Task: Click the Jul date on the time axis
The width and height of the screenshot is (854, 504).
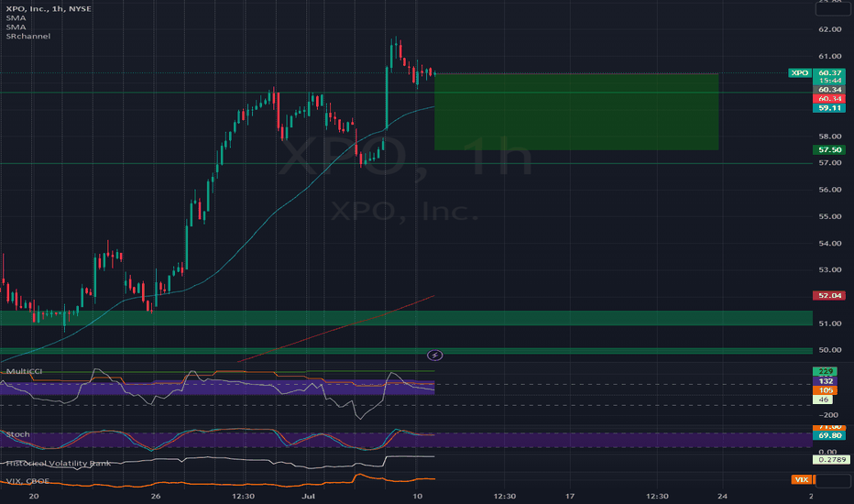Action: 308,496
